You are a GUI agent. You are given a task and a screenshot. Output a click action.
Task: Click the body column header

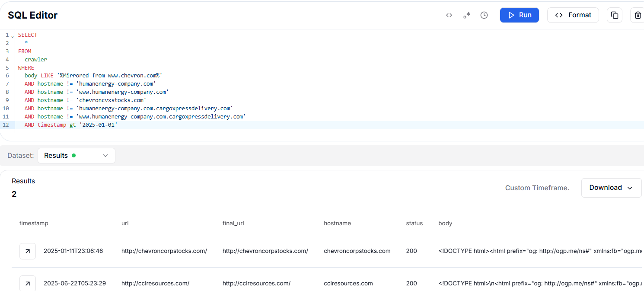[x=445, y=224]
